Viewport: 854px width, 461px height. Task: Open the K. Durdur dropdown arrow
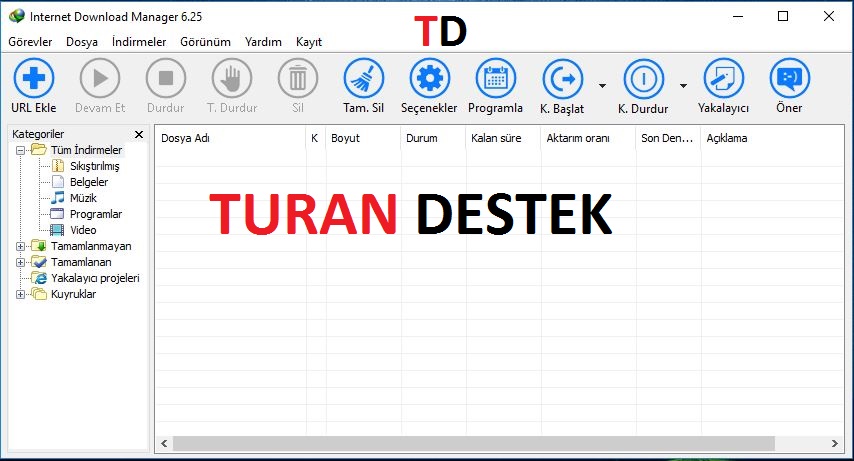(x=684, y=86)
